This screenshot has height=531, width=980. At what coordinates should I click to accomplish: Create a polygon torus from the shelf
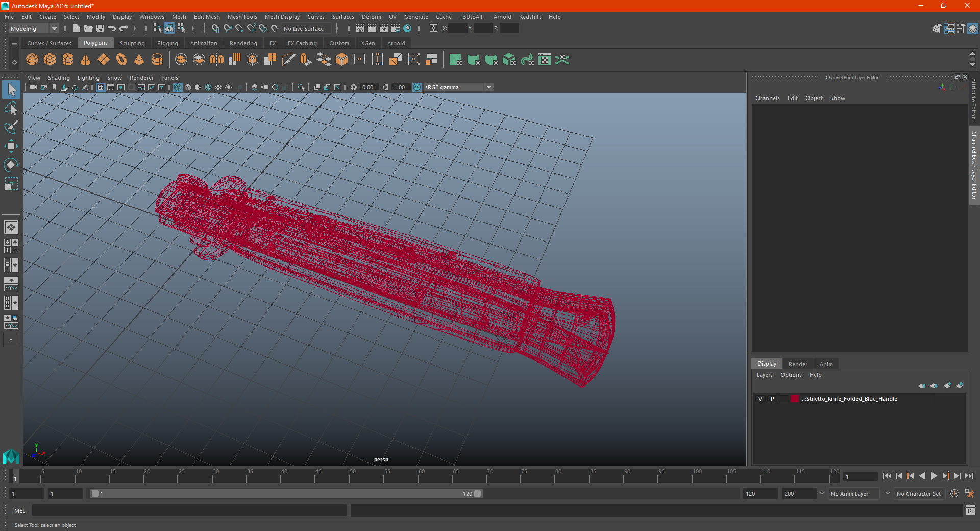[121, 60]
